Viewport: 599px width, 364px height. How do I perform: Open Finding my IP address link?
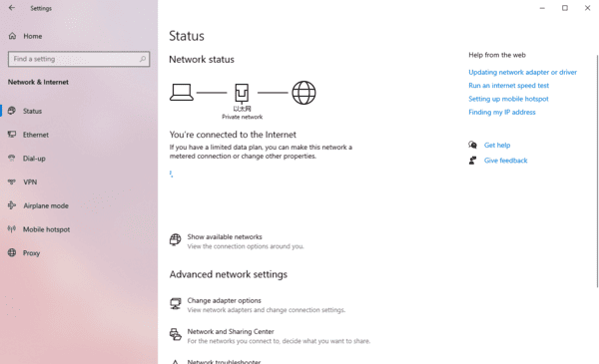(502, 112)
